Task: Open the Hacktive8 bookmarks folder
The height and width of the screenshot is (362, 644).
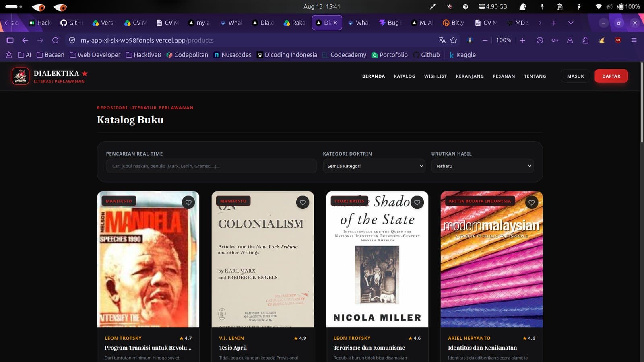Action: click(x=143, y=55)
